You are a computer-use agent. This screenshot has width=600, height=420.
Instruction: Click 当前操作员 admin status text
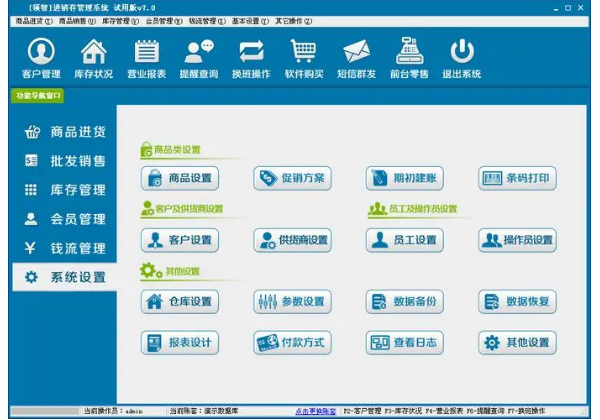click(x=113, y=412)
